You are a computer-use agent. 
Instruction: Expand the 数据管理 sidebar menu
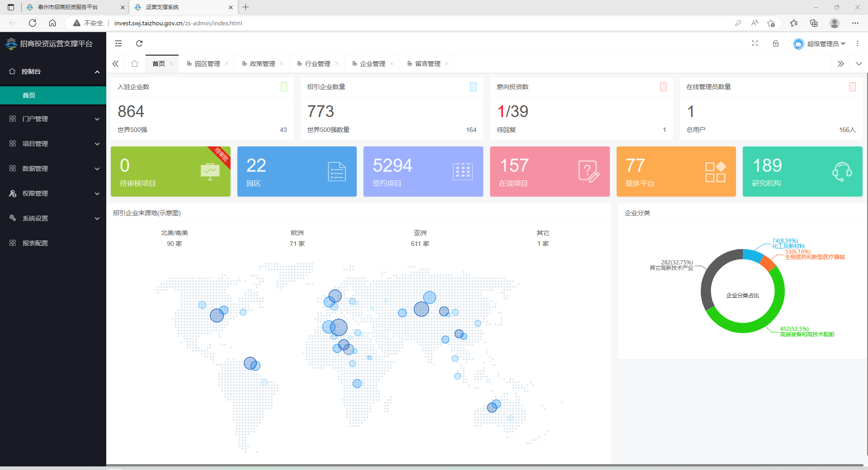coord(53,169)
